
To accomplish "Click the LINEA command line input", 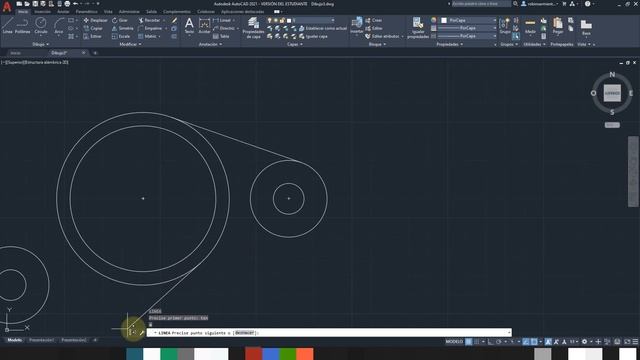I will point(329,333).
